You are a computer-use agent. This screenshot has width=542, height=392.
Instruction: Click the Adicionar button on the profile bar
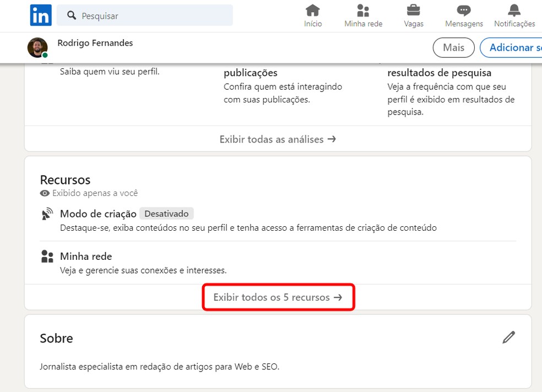[520, 47]
